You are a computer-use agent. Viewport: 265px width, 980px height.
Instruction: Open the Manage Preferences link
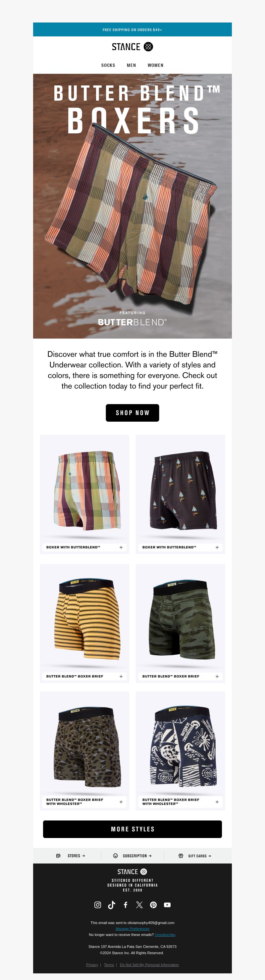point(132,928)
